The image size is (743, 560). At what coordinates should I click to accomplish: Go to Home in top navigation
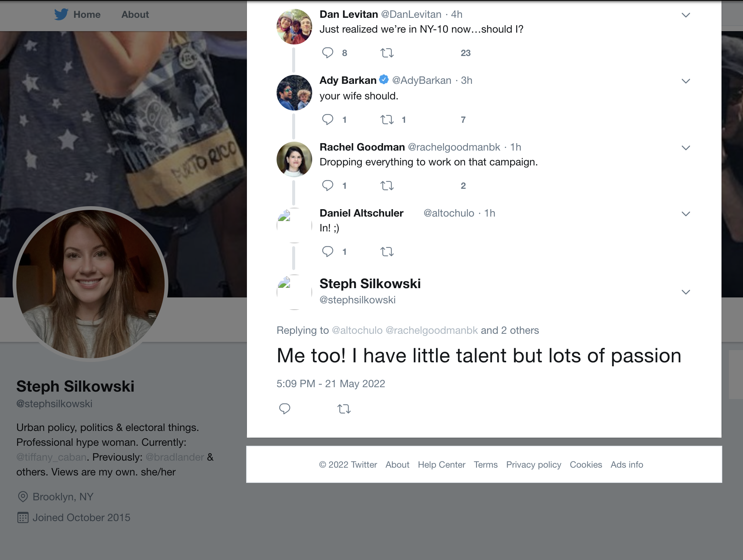[x=87, y=14]
